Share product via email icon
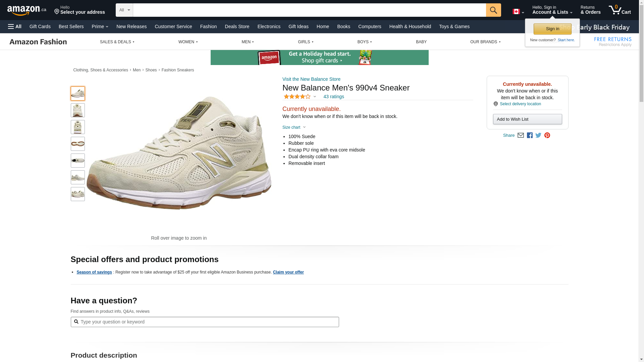Screen dimensions: 644x362 [521, 135]
